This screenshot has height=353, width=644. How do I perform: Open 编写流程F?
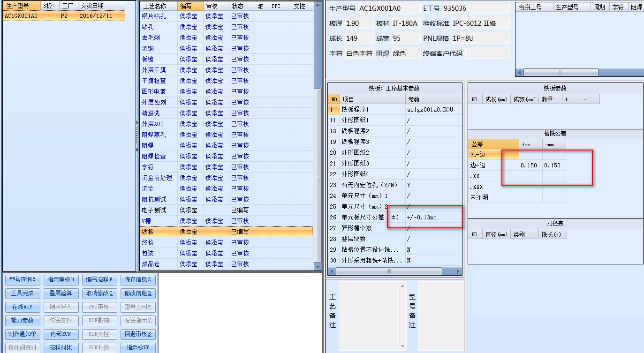[x=99, y=280]
